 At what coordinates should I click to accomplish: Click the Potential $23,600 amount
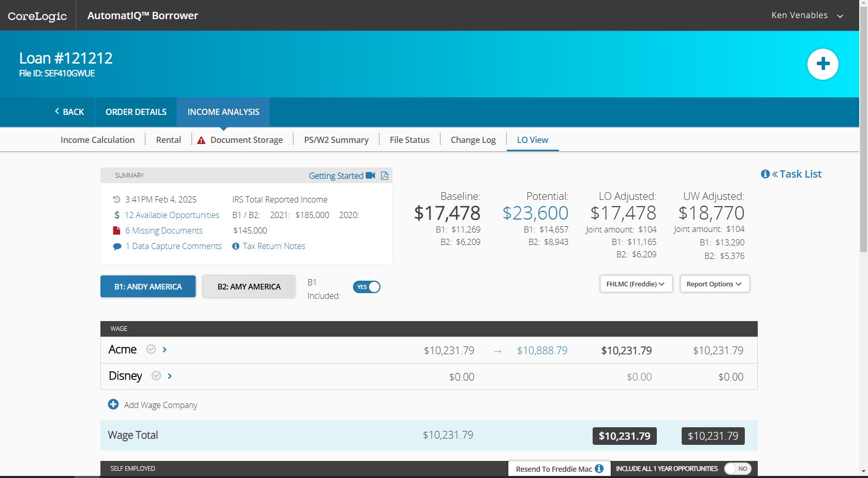(x=535, y=213)
